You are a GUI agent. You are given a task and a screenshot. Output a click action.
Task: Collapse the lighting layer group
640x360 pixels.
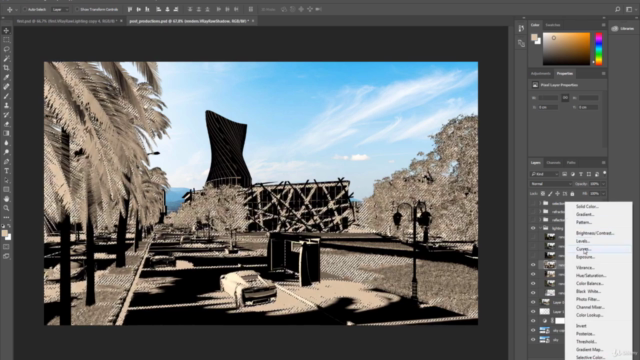coord(540,228)
